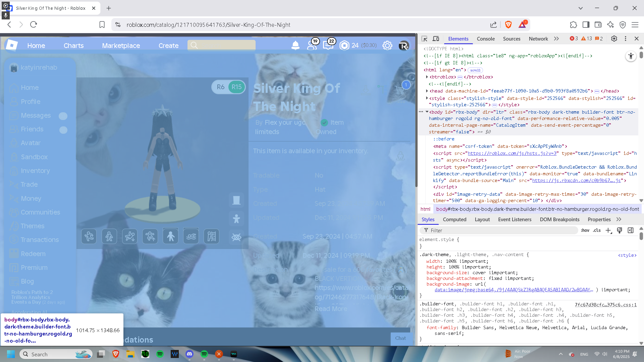Show more DevTools panels chevron
This screenshot has height=362, width=644.
click(x=556, y=39)
